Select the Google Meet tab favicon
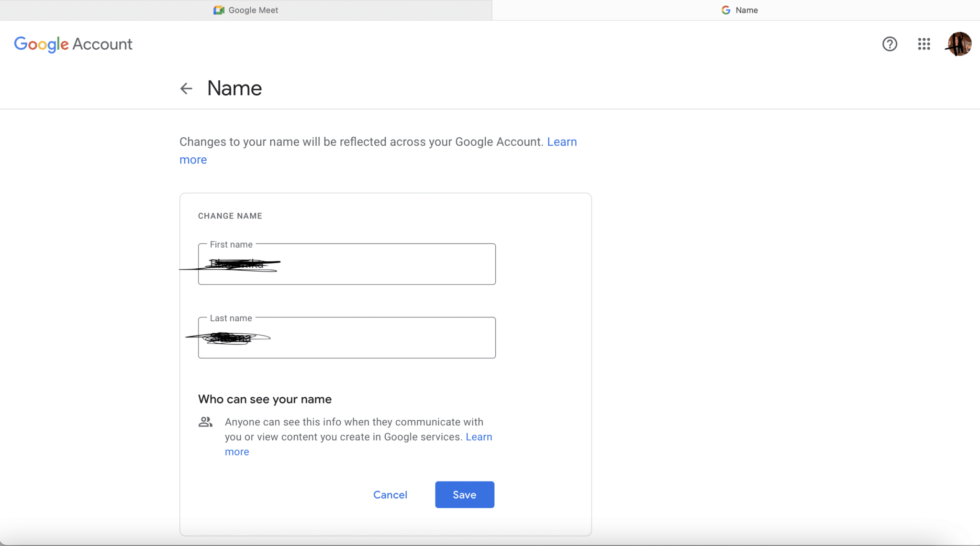Screen dimensions: 980x546 tap(218, 10)
